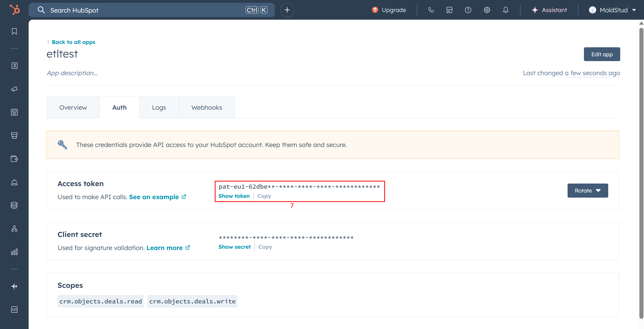Viewport: 644px width, 329px height.
Task: Open the Development code icon at sidebar bottom
Action: 14,310
